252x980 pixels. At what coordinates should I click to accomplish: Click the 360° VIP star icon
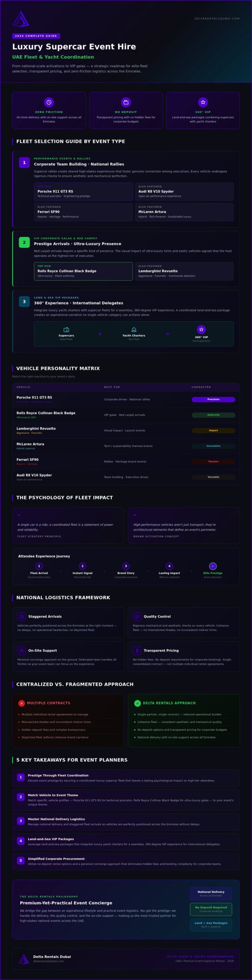(203, 102)
